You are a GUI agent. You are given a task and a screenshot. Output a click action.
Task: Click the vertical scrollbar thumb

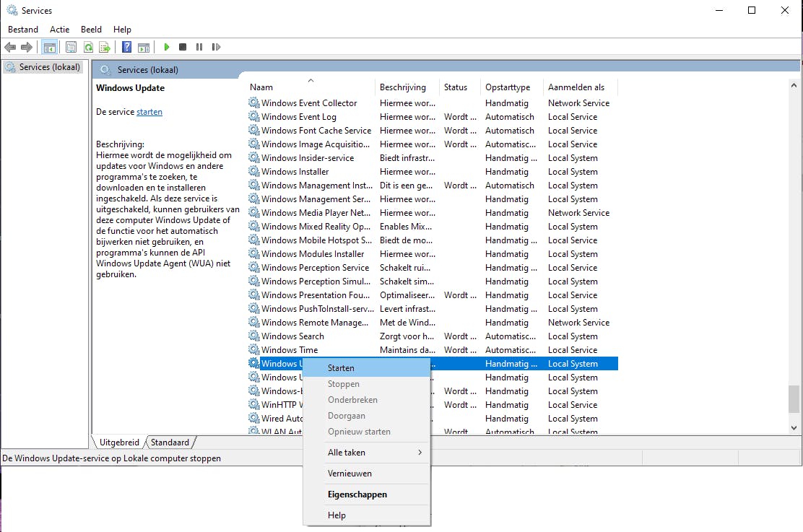[794, 399]
